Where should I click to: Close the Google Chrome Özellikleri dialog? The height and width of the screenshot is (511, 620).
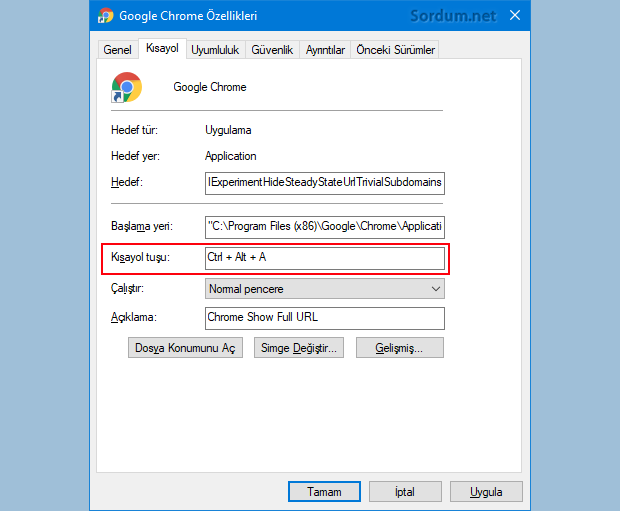515,15
